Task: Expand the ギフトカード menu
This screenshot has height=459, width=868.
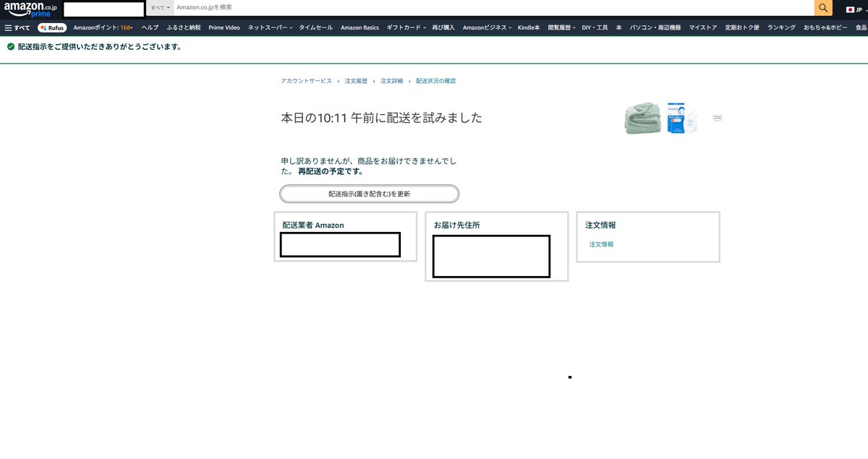Action: pyautogui.click(x=406, y=27)
